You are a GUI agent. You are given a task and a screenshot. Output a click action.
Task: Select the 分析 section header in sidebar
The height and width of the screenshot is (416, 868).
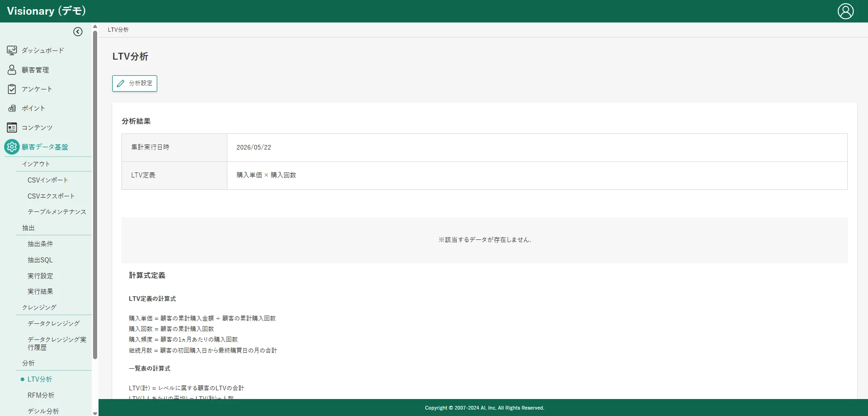click(28, 363)
